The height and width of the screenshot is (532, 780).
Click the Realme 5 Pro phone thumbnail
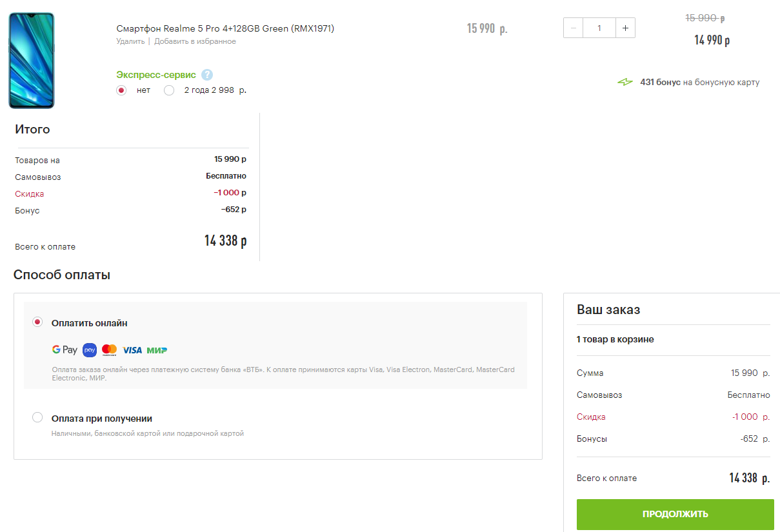pyautogui.click(x=32, y=60)
